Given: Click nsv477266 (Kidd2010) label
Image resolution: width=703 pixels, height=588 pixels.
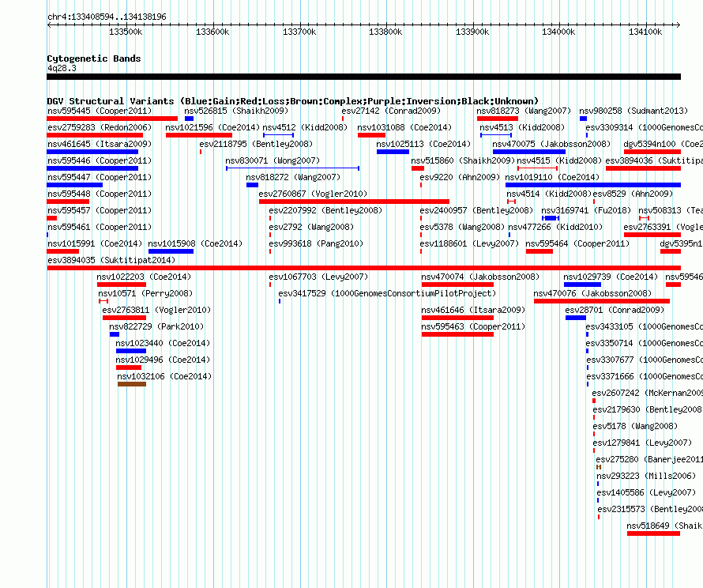Looking at the screenshot, I should pos(555,227).
